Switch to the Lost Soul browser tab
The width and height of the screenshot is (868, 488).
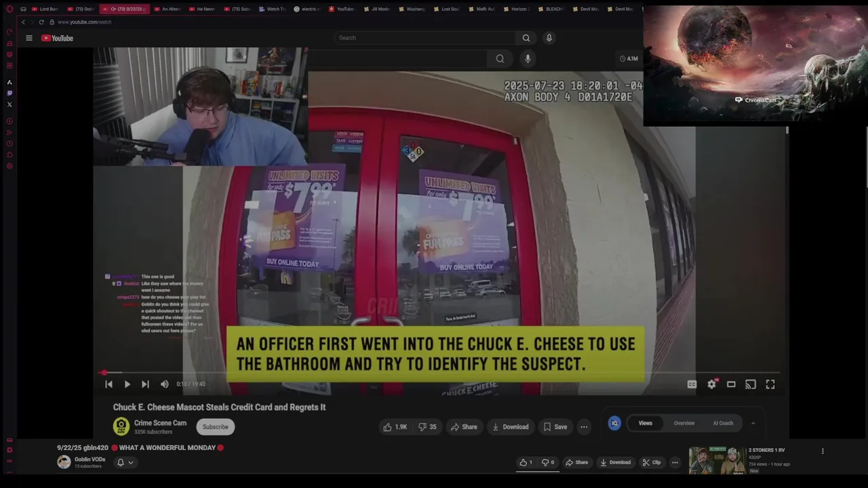[x=446, y=9]
